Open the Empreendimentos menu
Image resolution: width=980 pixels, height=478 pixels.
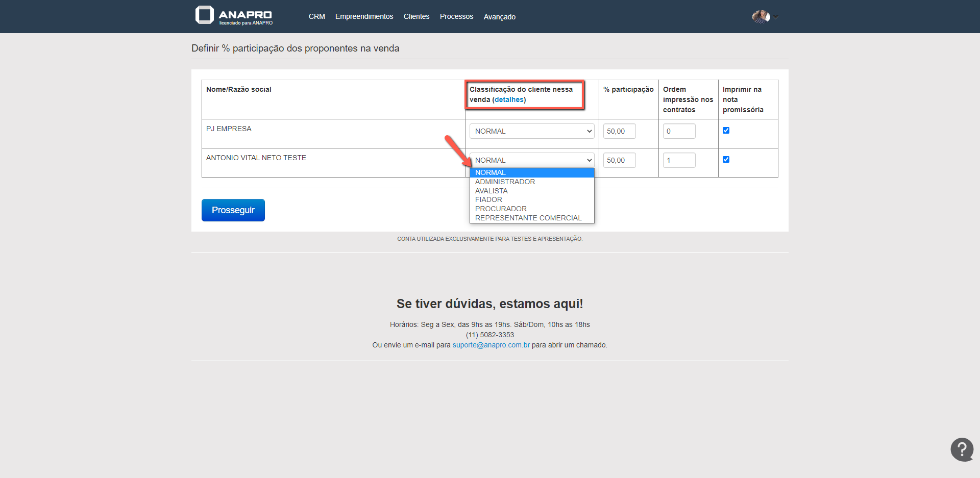coord(364,17)
